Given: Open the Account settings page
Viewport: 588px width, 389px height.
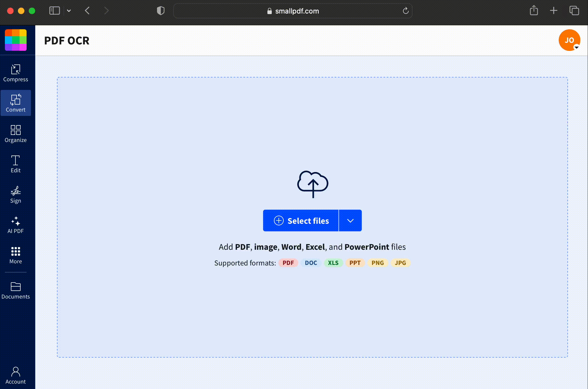Looking at the screenshot, I should (x=16, y=375).
